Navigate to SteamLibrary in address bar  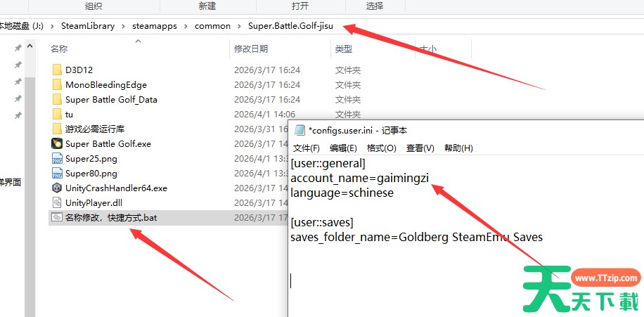click(88, 26)
